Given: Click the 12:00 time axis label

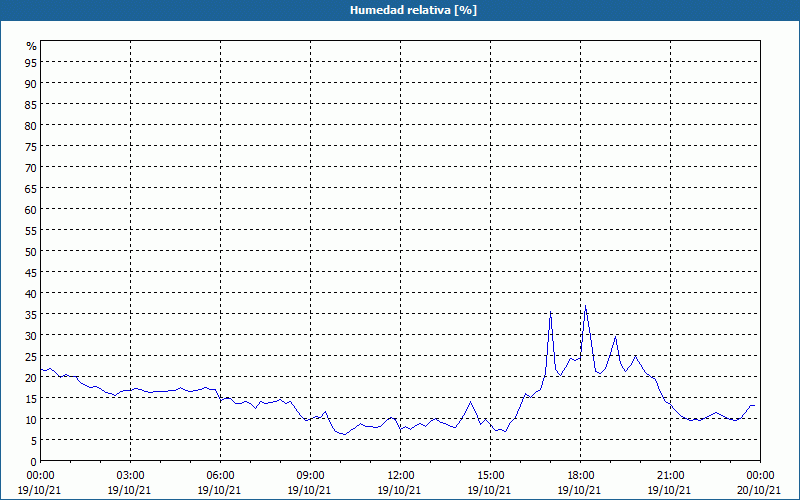Looking at the screenshot, I should coord(400,476).
